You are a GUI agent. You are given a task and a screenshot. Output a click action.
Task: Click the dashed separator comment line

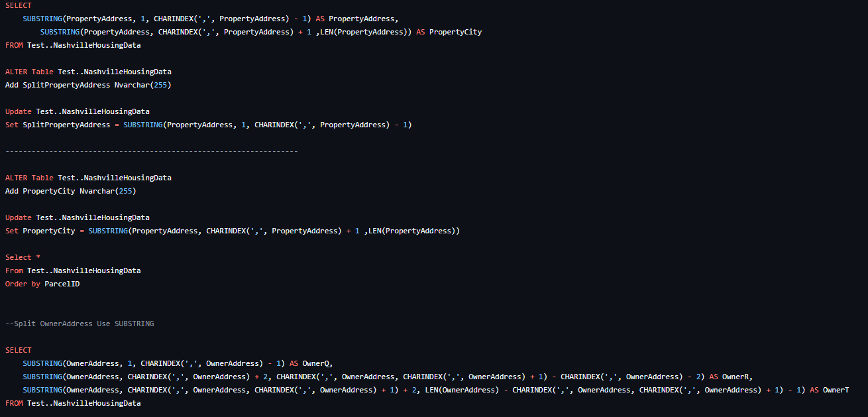pos(151,151)
